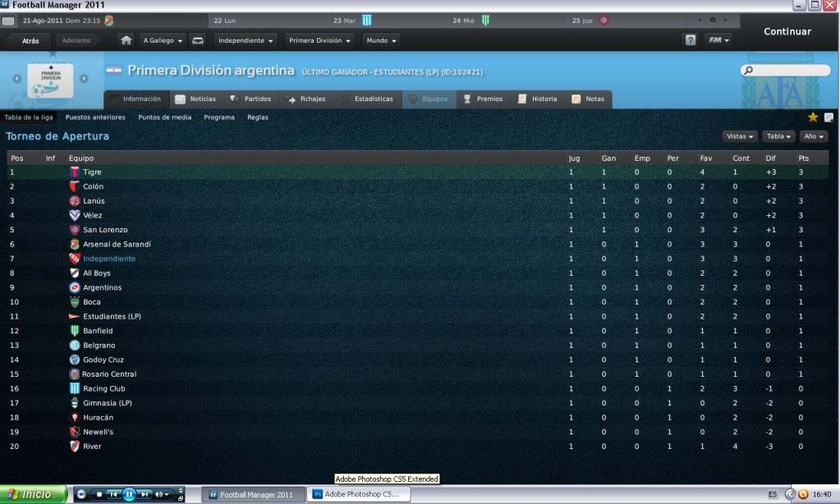Click the Atrás back button

click(x=30, y=41)
